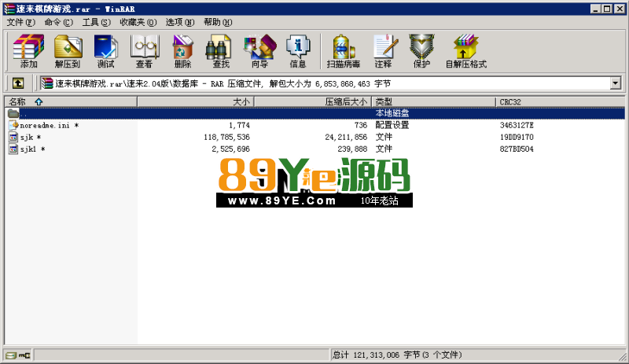Click CRC32 value 19DD9170

(x=517, y=138)
